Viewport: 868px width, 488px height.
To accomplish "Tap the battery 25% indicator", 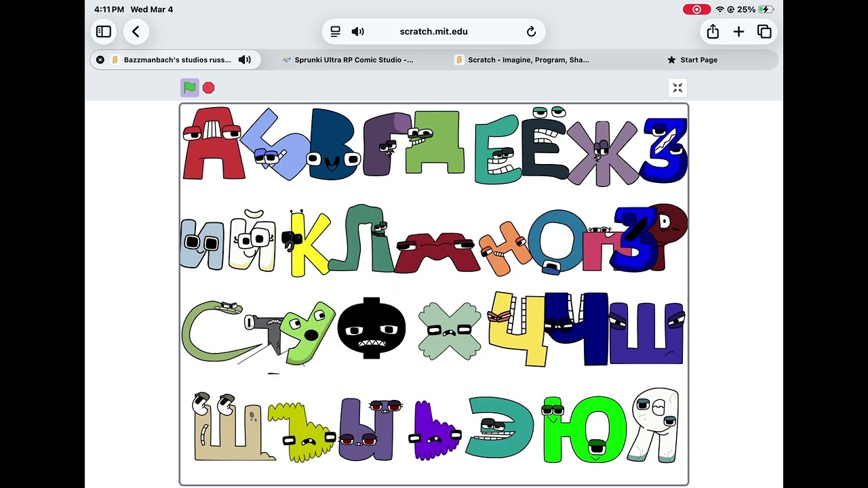I will [x=756, y=9].
